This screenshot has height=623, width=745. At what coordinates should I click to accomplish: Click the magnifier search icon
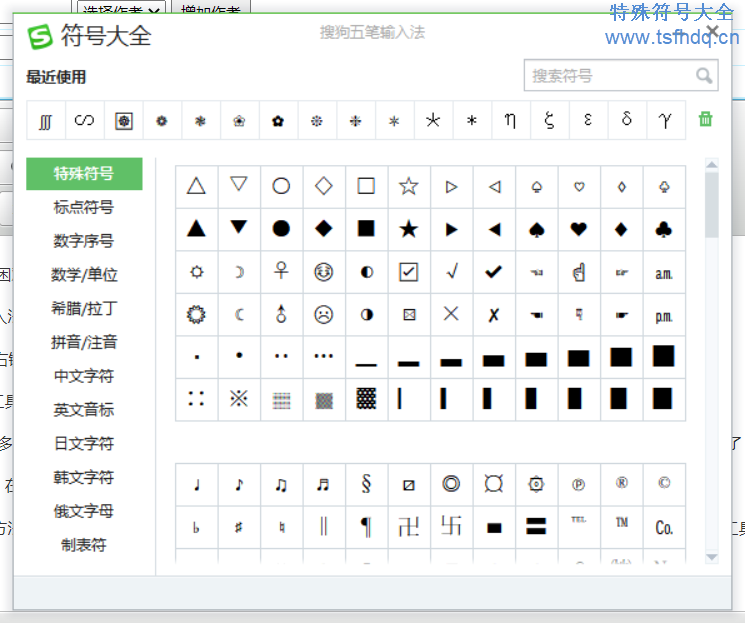tap(704, 76)
